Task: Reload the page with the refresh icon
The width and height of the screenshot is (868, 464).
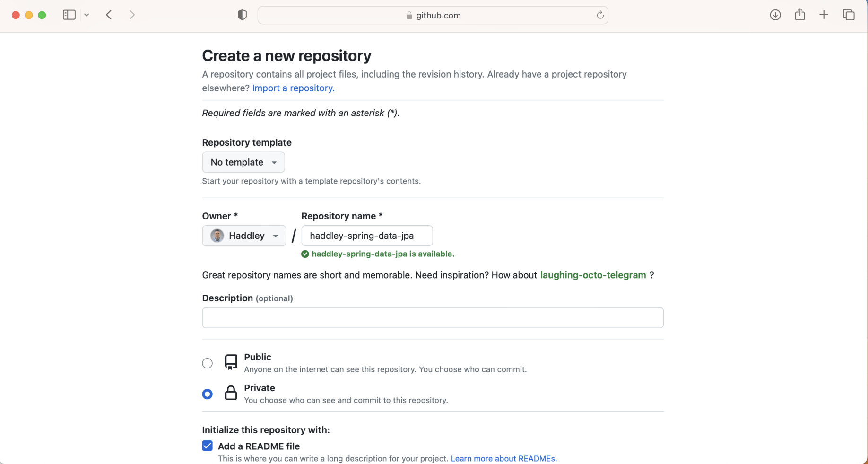Action: coord(600,15)
